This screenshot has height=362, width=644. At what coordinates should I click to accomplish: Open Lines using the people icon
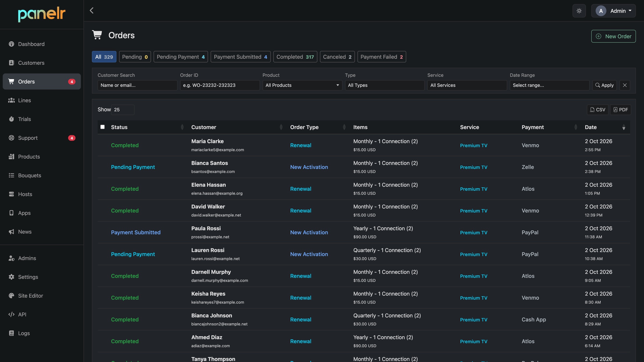(x=11, y=100)
